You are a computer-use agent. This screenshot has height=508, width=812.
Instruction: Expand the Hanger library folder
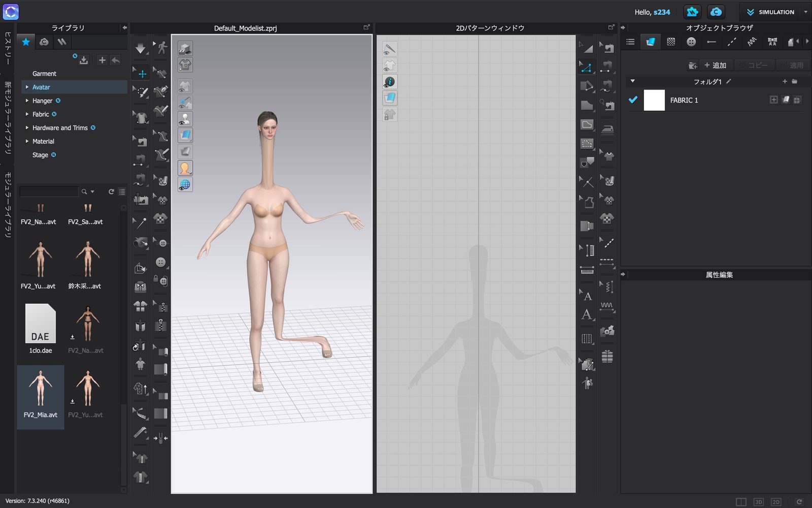click(27, 101)
